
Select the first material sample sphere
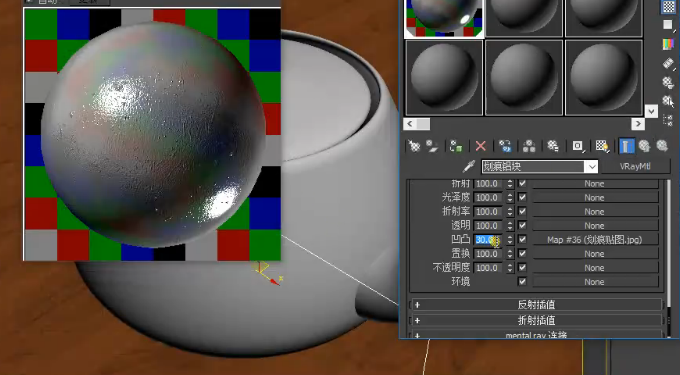click(443, 18)
